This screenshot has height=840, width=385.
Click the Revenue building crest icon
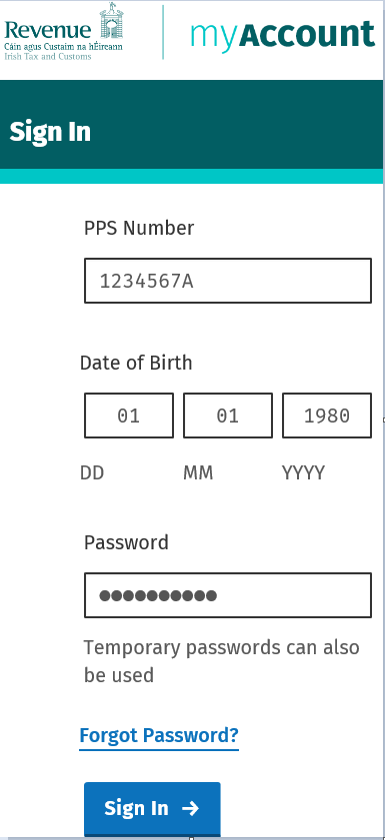[x=111, y=21]
